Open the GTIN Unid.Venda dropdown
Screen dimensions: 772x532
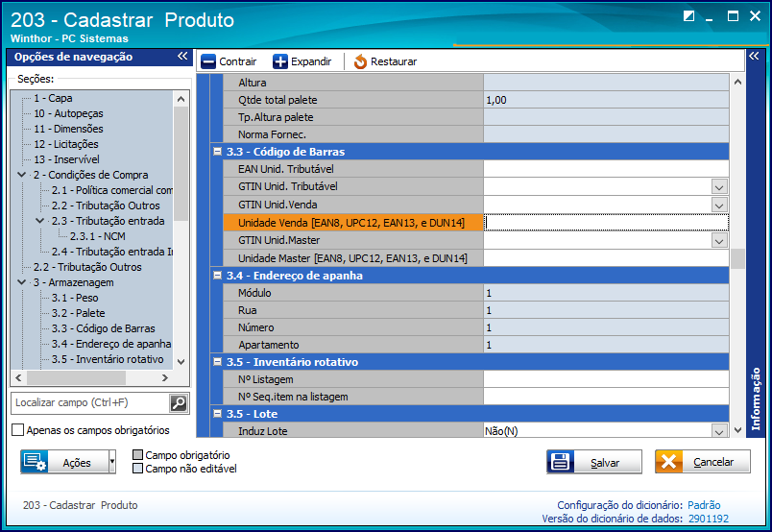click(x=719, y=205)
